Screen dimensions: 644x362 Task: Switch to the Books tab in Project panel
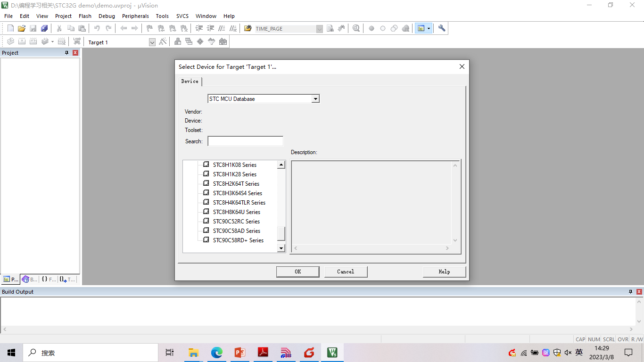coord(30,279)
